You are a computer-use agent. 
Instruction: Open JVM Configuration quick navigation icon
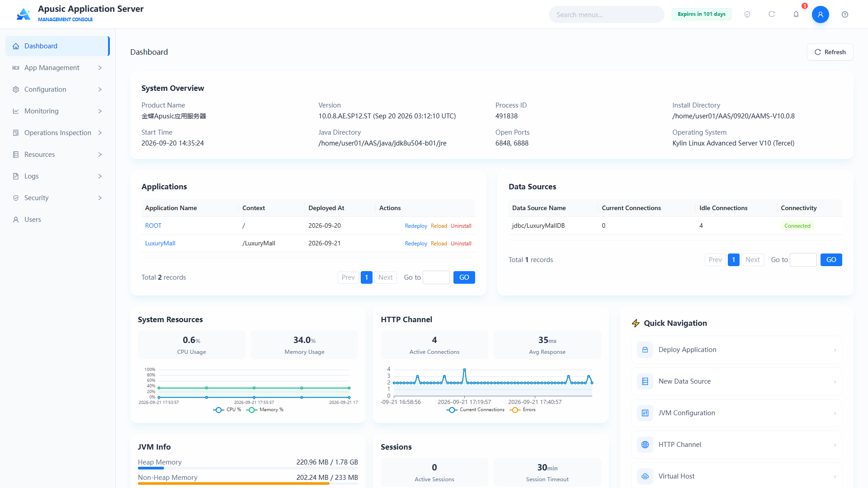pyautogui.click(x=645, y=413)
